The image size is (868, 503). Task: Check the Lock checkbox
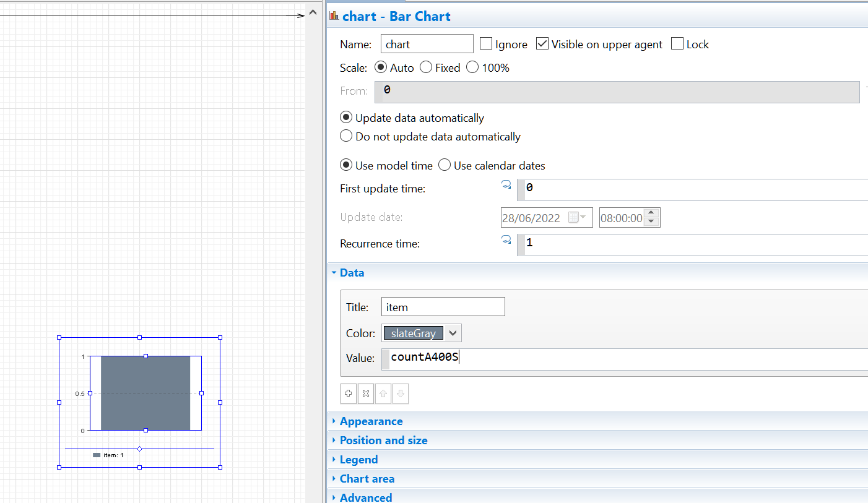point(676,43)
